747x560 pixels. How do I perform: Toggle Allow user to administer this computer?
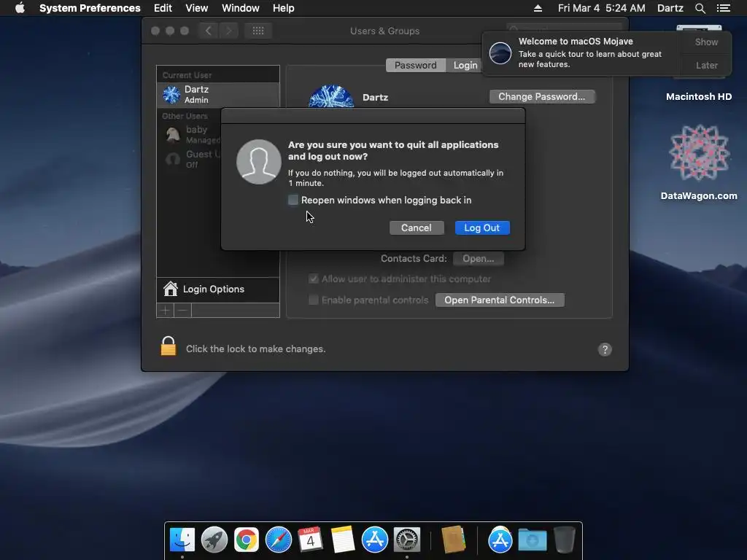pyautogui.click(x=314, y=279)
